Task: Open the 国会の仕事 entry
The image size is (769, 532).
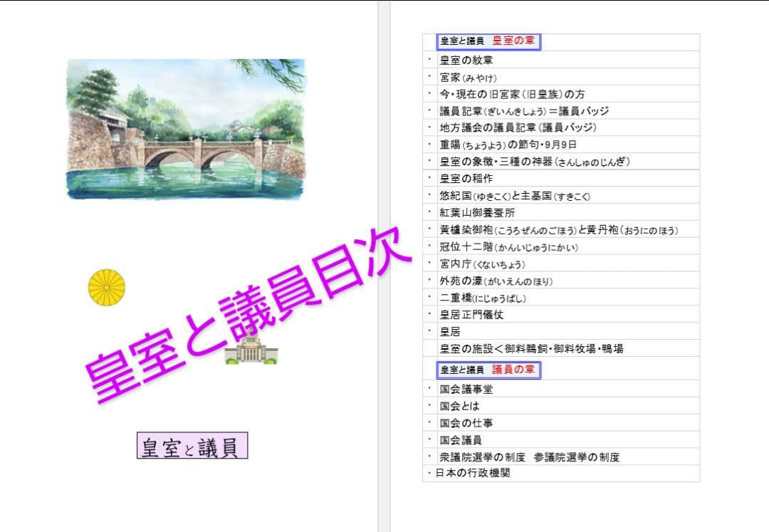Action: 466,423
